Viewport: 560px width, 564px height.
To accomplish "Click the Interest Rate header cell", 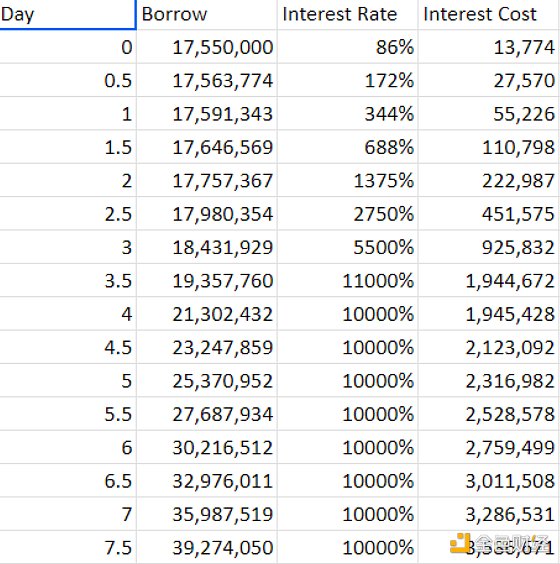I will tap(347, 14).
